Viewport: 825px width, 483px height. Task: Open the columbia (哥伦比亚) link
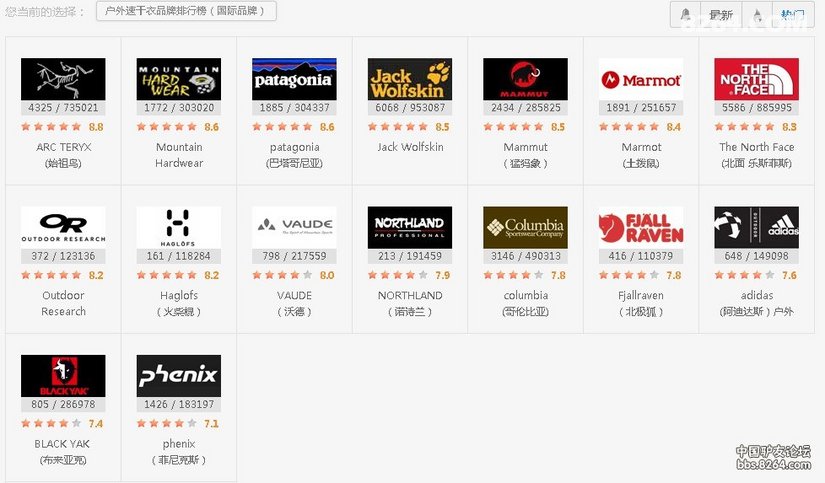click(525, 303)
